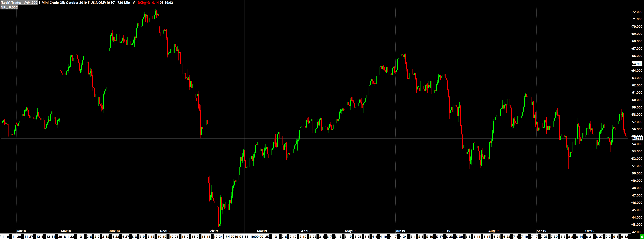
Task: Click the 72.000 level on the price scale
Action: 637,12
